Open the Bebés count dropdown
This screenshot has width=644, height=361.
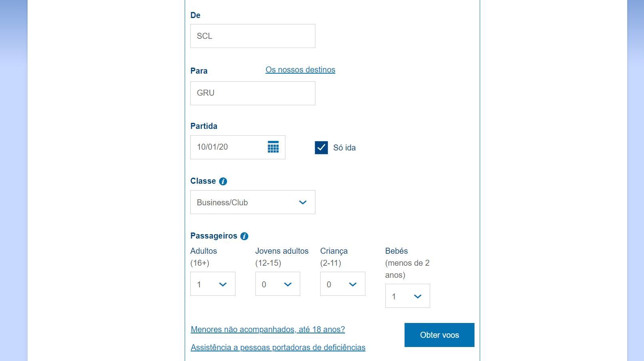point(408,296)
